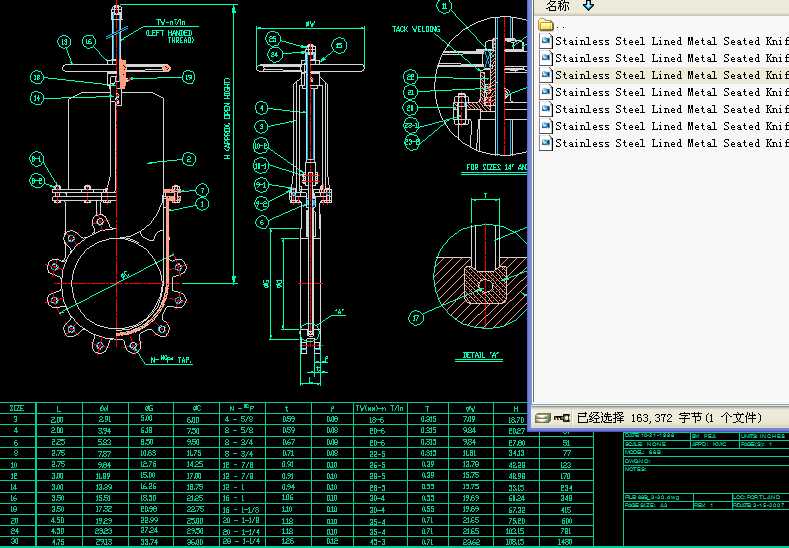This screenshot has width=789, height=548.
Task: Click the SIZE column header in dimension table
Action: [x=17, y=408]
